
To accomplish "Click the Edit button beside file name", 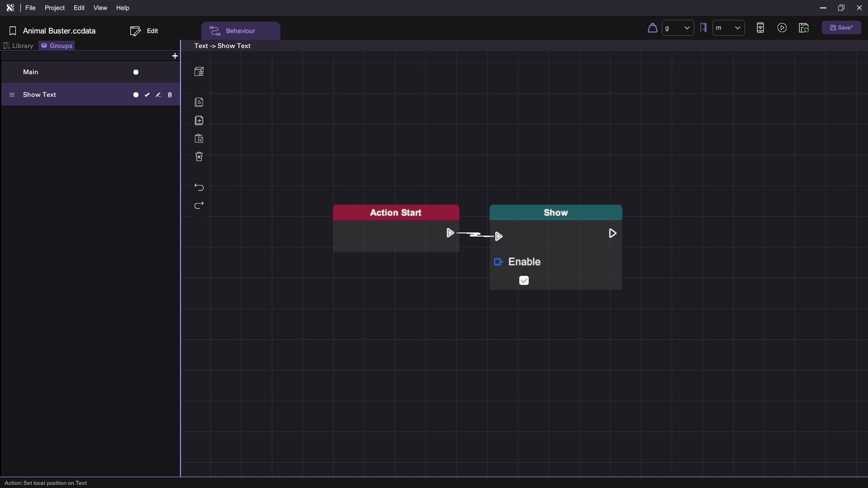I will (x=144, y=31).
